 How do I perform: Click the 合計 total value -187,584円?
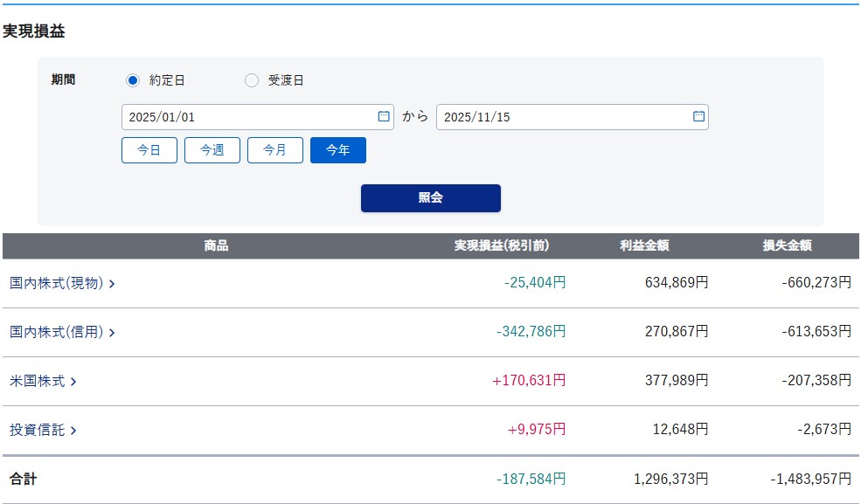click(531, 480)
